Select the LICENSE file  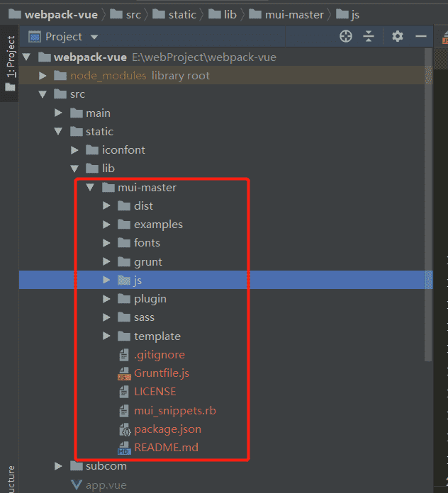coord(155,391)
